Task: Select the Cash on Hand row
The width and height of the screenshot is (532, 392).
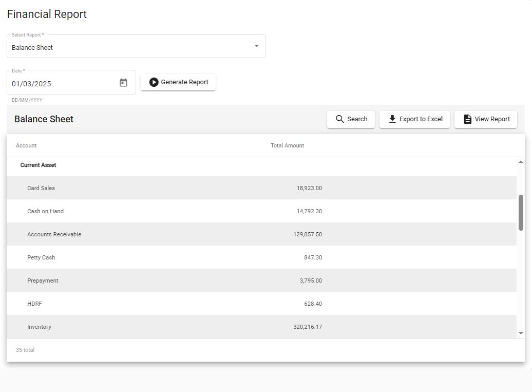Action: 261,211
